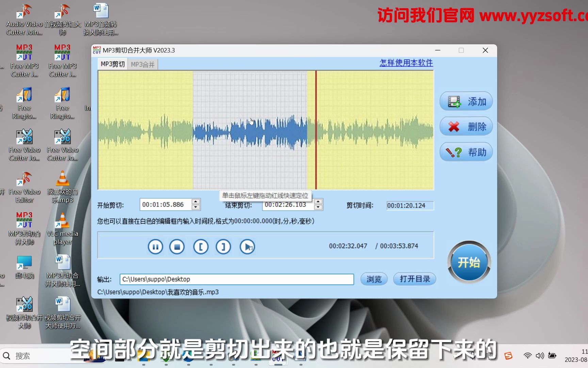Decrease the end cut time stepper

click(x=318, y=207)
